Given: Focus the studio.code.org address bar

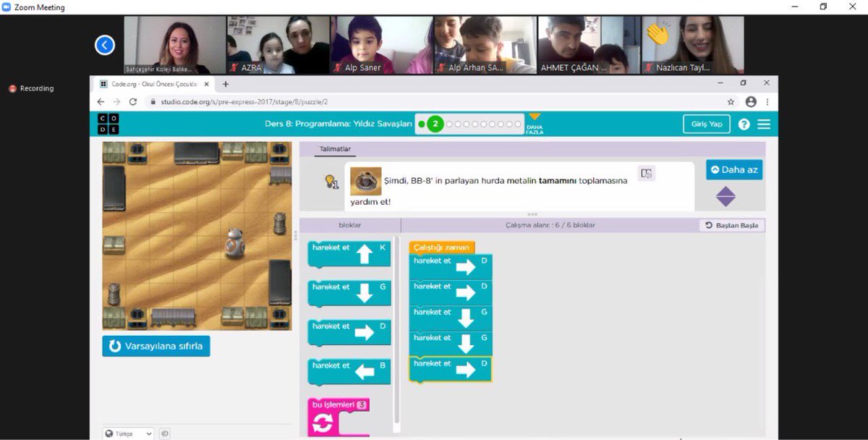Looking at the screenshot, I should (442, 102).
